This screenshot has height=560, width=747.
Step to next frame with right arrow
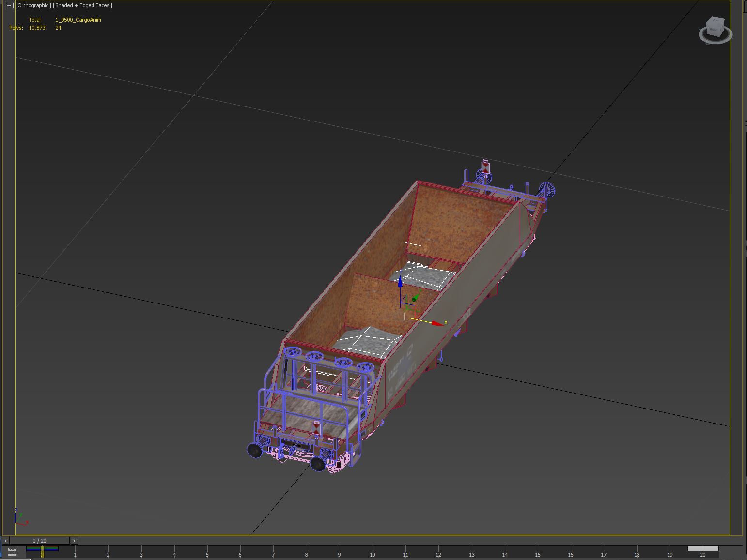[x=74, y=541]
